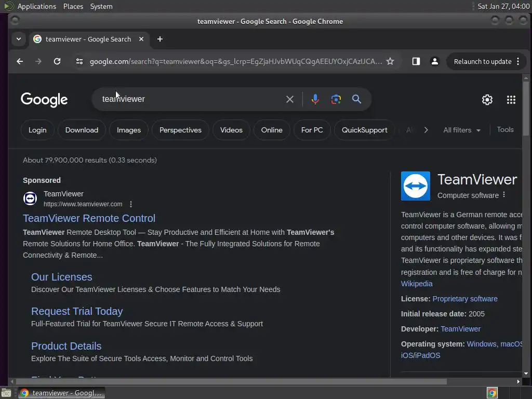
Task: Close the teamviewer Google Search tab
Action: pos(141,39)
